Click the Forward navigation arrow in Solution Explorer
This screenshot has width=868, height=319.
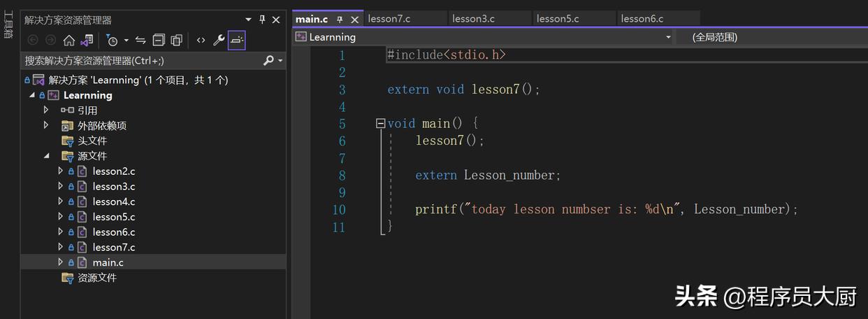(x=50, y=41)
